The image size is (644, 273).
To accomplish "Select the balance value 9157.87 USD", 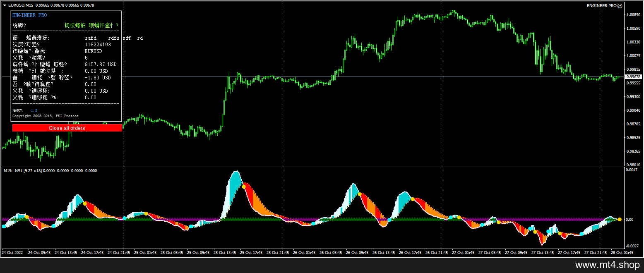I will pyautogui.click(x=101, y=65).
